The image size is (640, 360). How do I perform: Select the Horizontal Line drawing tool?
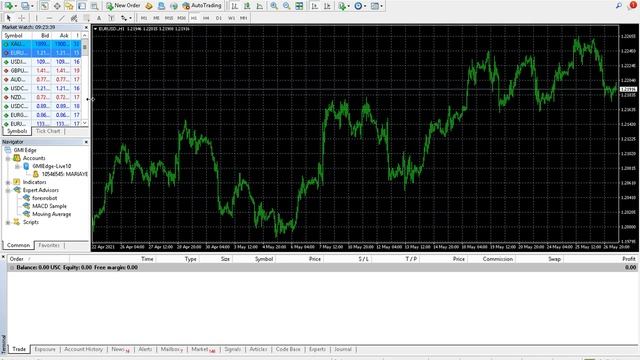coord(49,18)
